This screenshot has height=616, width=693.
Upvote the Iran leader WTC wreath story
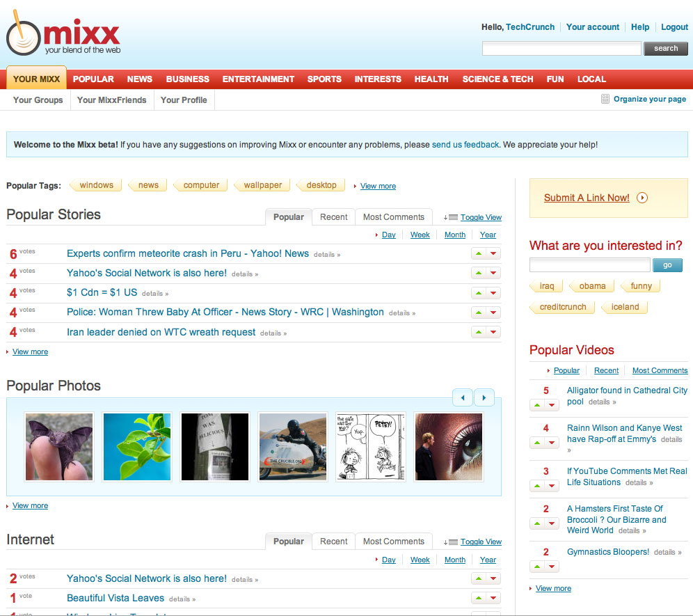click(x=479, y=332)
